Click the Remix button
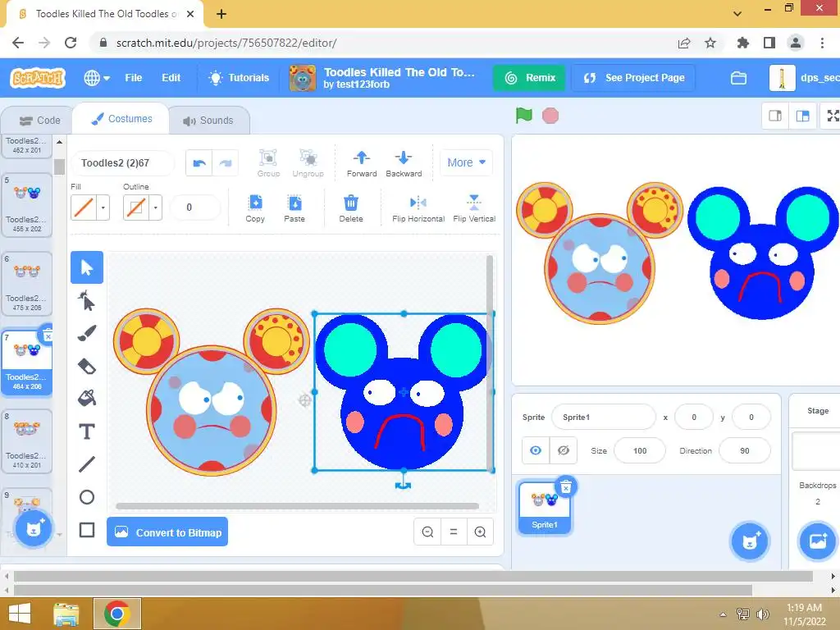 (530, 78)
